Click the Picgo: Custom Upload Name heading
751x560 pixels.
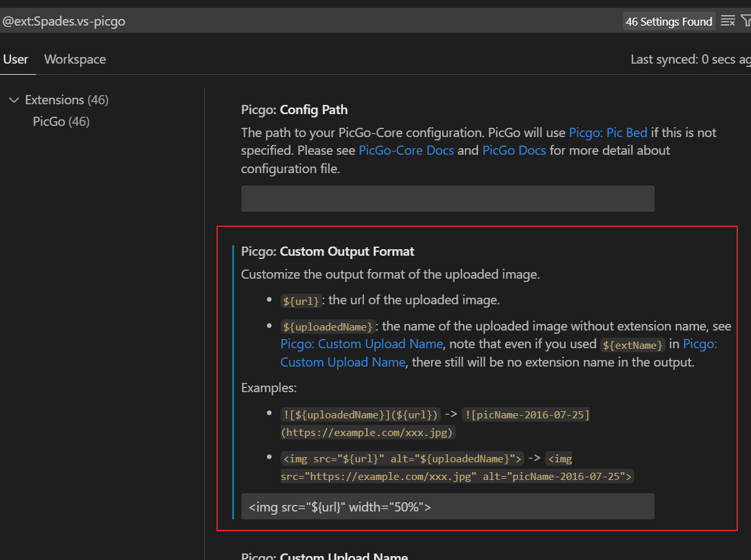pyautogui.click(x=325, y=555)
